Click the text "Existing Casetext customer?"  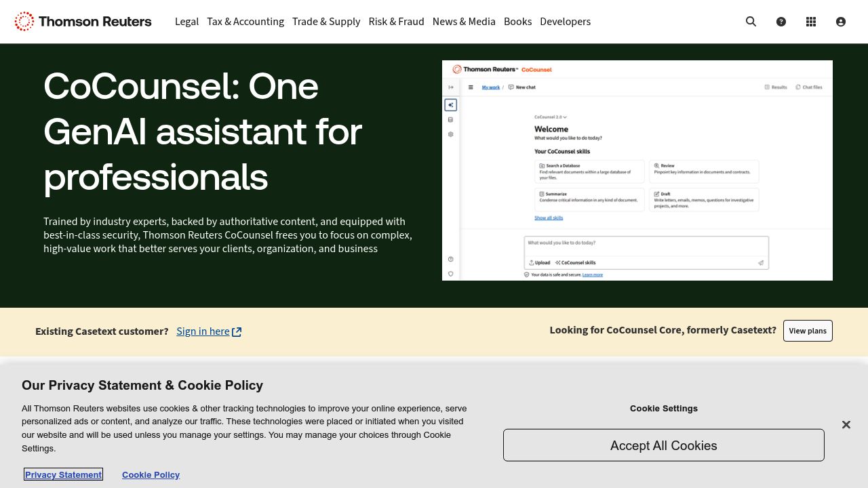102,331
